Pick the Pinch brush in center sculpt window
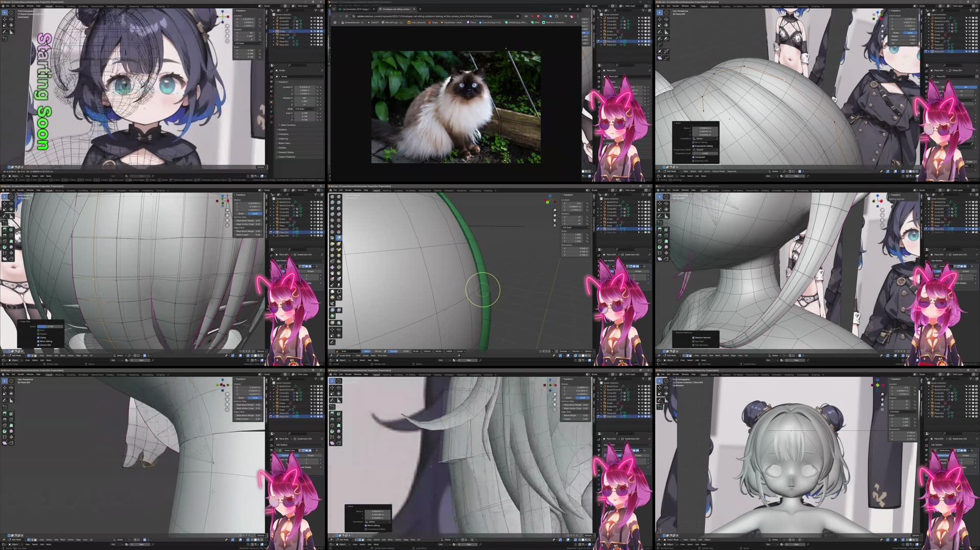 tap(332, 238)
